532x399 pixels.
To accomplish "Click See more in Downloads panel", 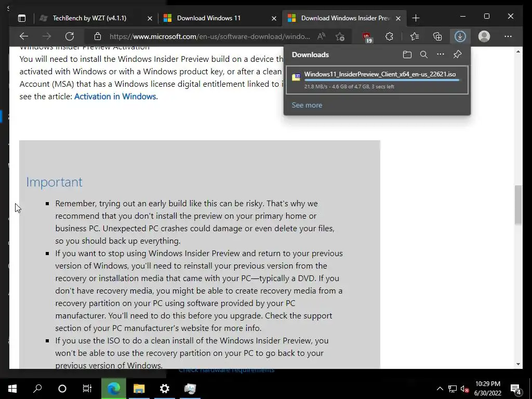I will tap(307, 105).
